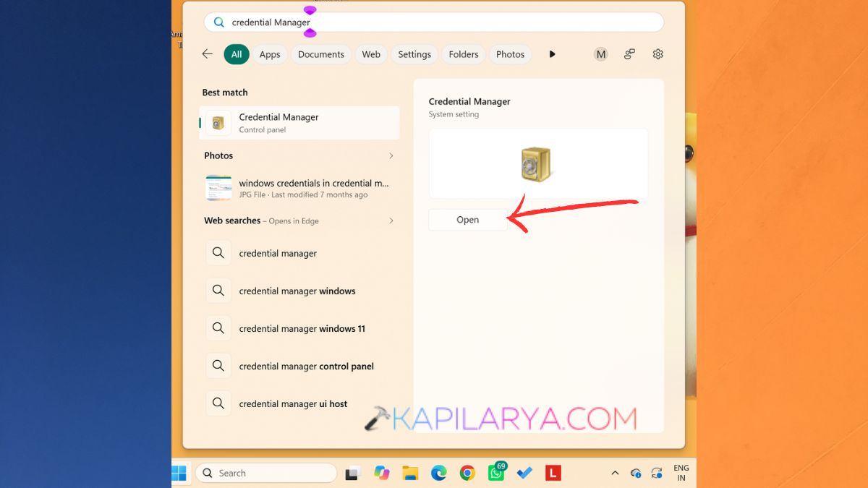Screen dimensions: 868x488
Task: Open search settings gear icon
Action: tap(658, 54)
